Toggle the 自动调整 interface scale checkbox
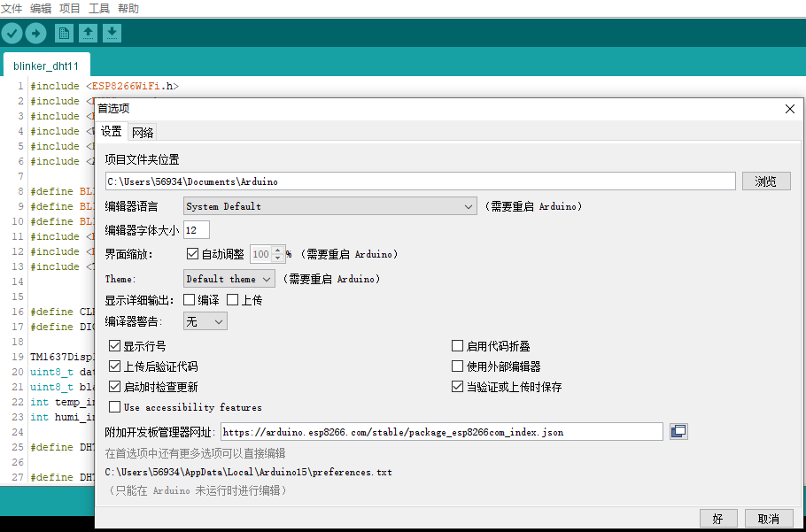The width and height of the screenshot is (806, 532). pyautogui.click(x=192, y=254)
